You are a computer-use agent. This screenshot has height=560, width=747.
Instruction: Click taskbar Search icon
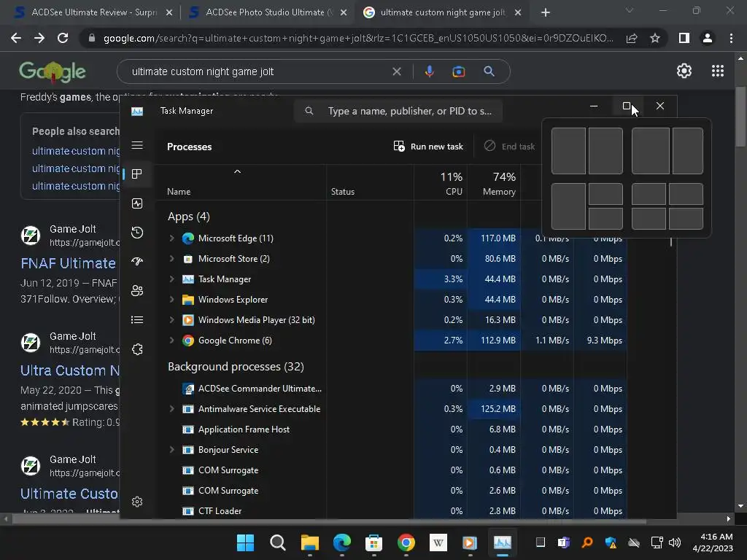(x=278, y=542)
